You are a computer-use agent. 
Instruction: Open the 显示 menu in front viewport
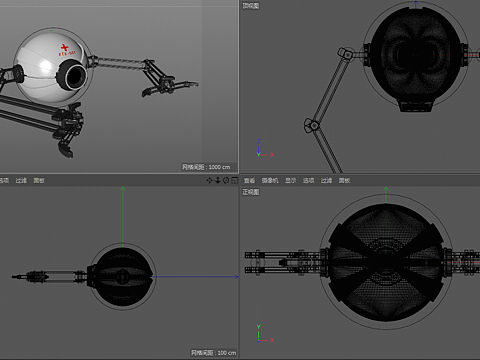pyautogui.click(x=290, y=180)
